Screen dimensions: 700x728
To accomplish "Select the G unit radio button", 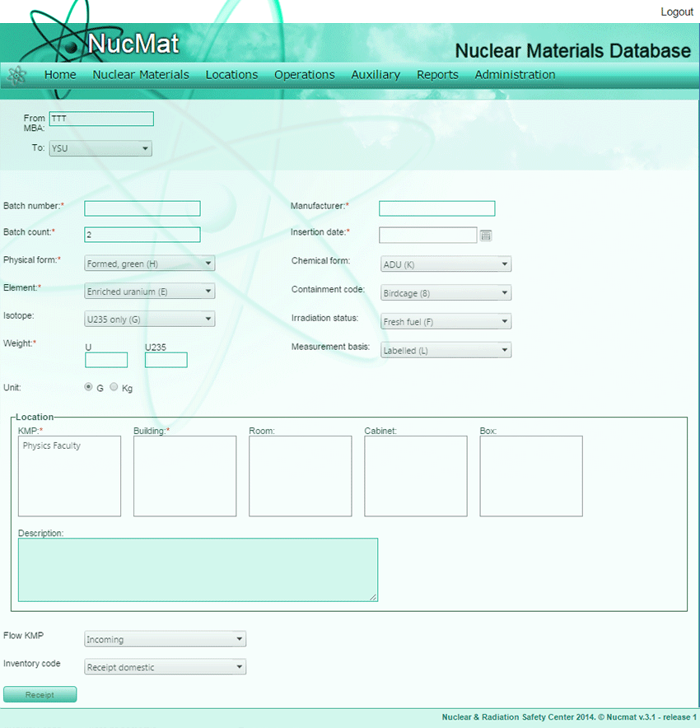I will [x=89, y=387].
